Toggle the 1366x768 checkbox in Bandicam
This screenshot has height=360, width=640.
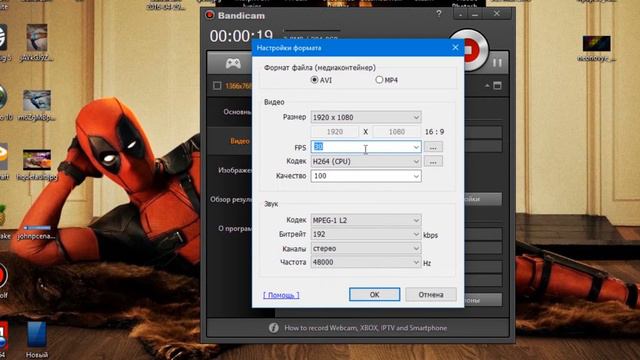217,86
